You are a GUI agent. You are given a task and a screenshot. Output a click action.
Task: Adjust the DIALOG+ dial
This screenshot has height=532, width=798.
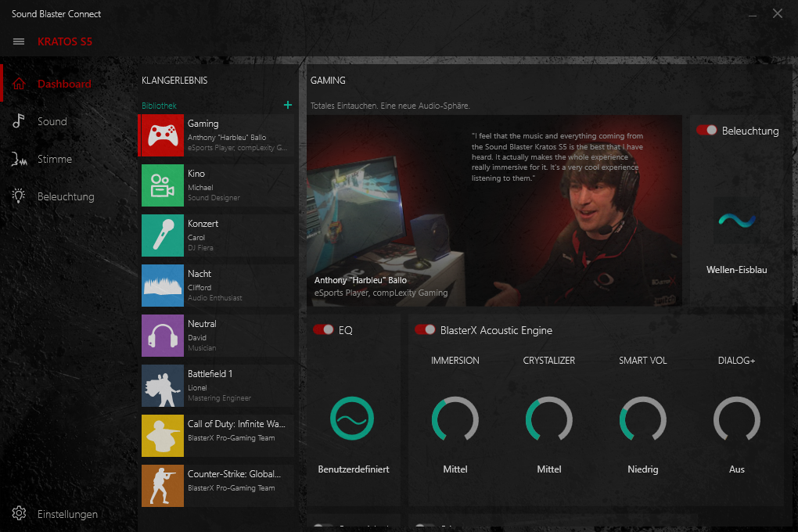tap(737, 419)
